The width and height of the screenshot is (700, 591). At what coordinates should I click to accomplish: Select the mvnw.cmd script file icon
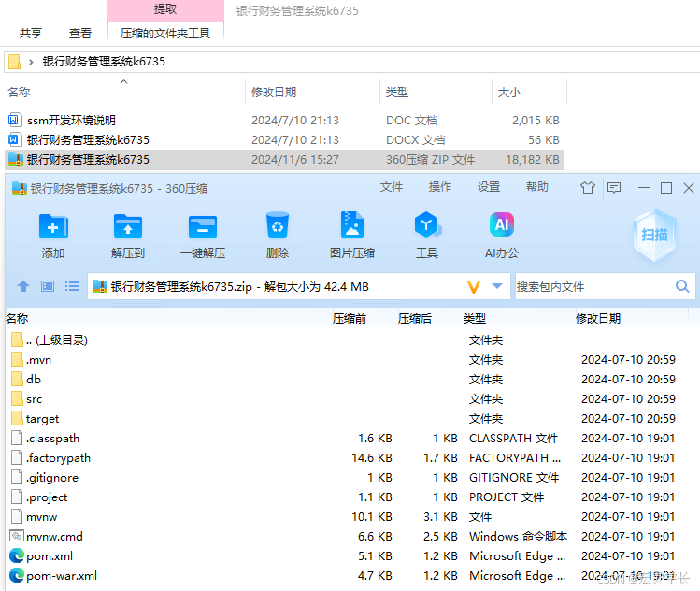pyautogui.click(x=17, y=536)
